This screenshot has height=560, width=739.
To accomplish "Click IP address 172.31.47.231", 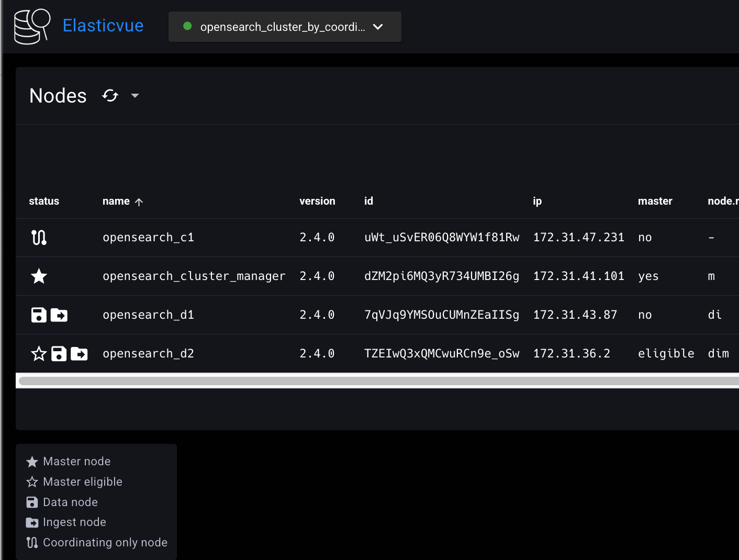I will click(x=579, y=237).
